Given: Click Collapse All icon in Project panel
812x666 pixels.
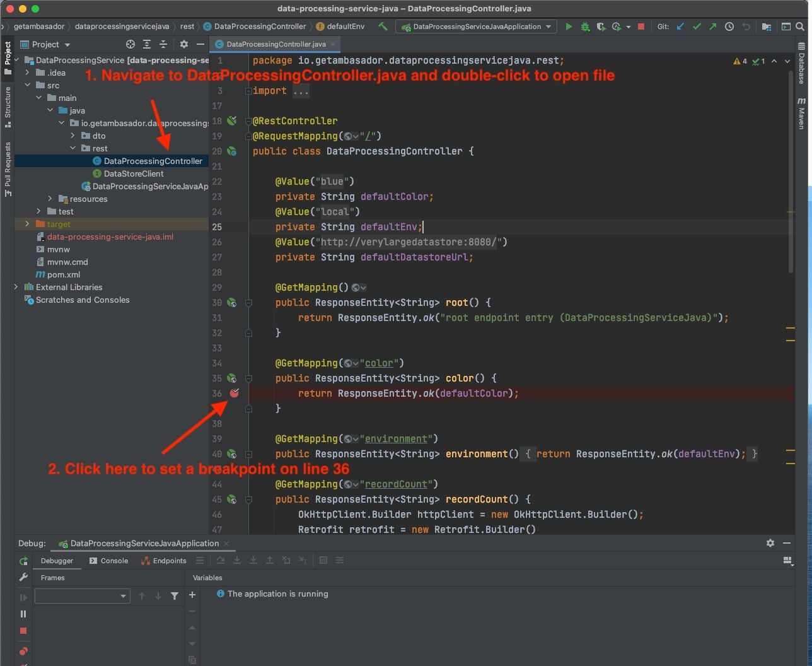Looking at the screenshot, I should tap(163, 44).
